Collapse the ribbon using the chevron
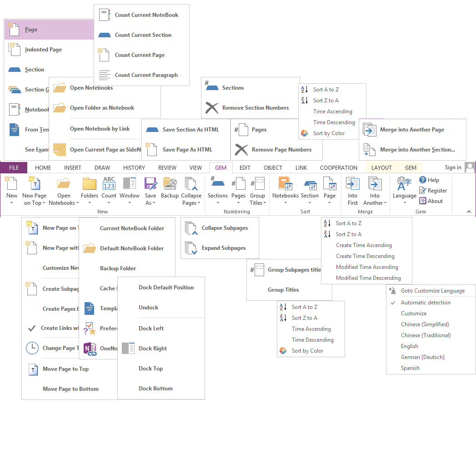Viewport: 476px width, 455px height. pyautogui.click(x=469, y=212)
